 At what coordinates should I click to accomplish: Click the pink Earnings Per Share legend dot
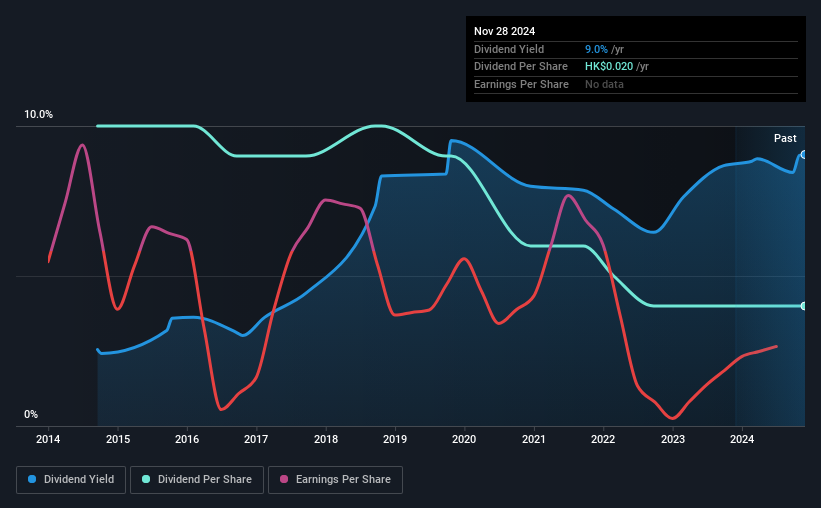(284, 479)
